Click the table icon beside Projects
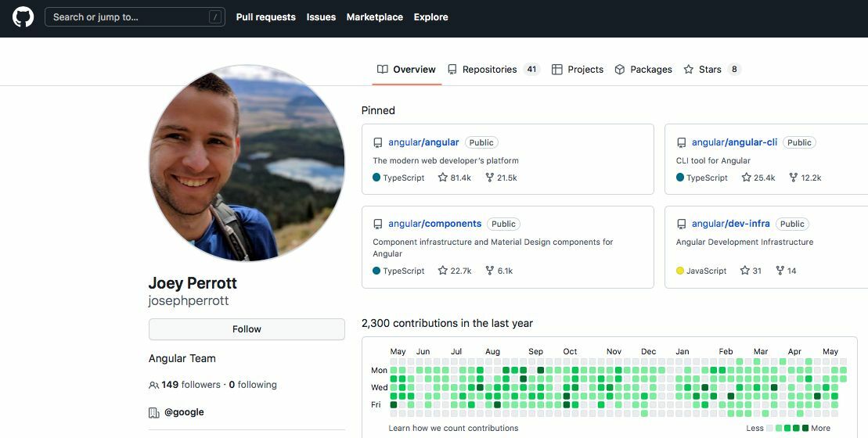868x438 pixels. (557, 69)
